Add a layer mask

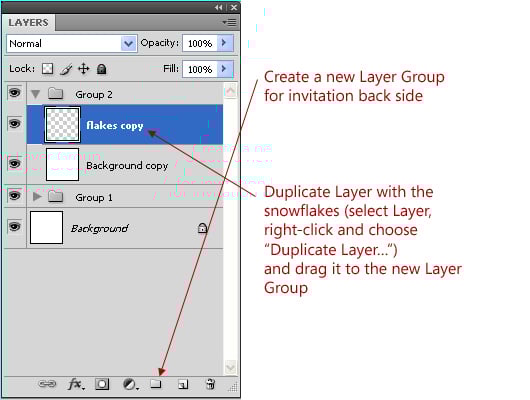pyautogui.click(x=102, y=384)
